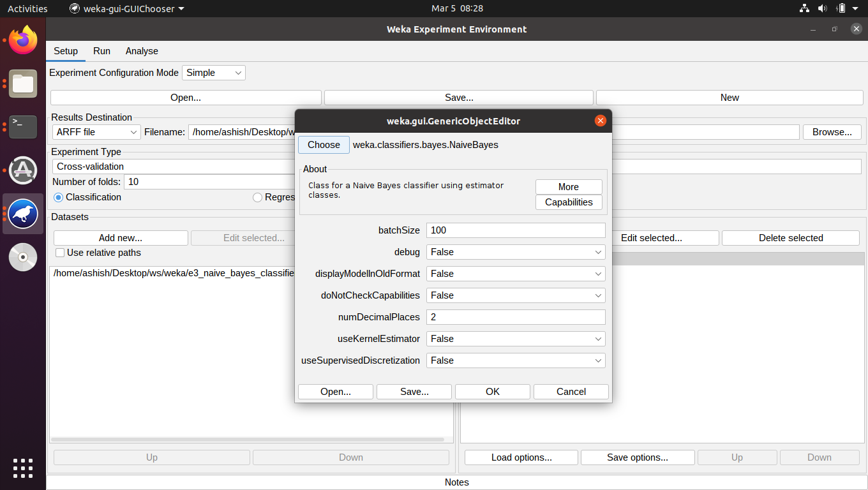
Task: Click Open... in the object editor dialog
Action: click(336, 392)
